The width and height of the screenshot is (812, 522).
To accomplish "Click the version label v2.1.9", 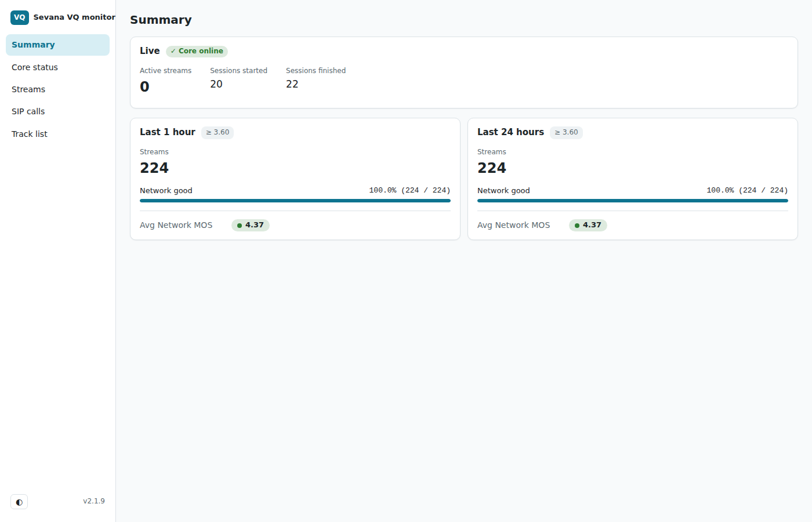I will [x=94, y=501].
